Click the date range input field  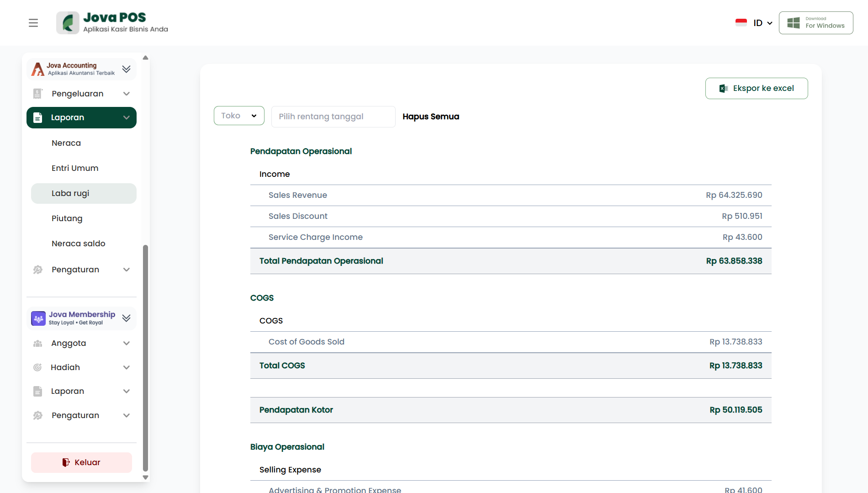[333, 117]
